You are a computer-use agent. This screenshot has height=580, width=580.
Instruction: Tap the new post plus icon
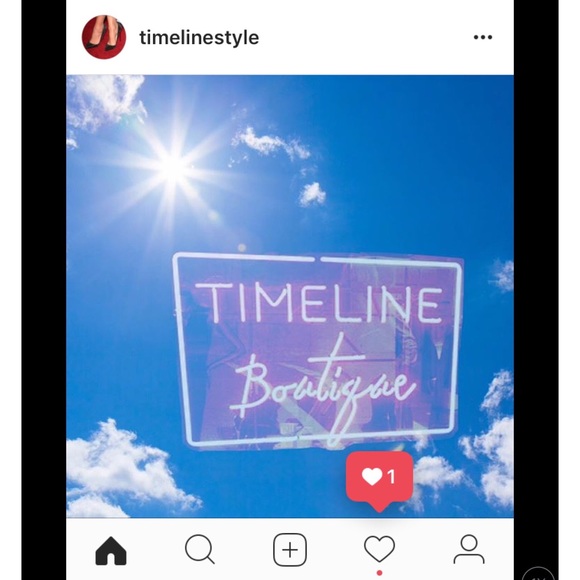[x=290, y=550]
